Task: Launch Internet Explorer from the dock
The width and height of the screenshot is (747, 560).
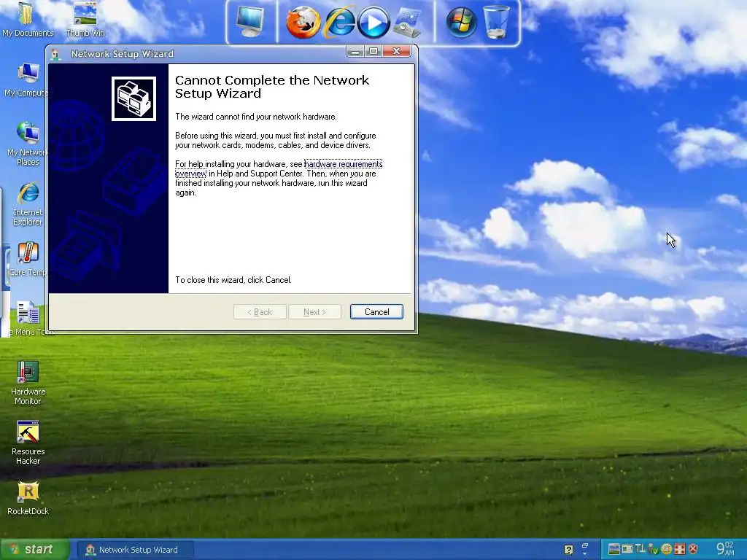Action: [339, 22]
